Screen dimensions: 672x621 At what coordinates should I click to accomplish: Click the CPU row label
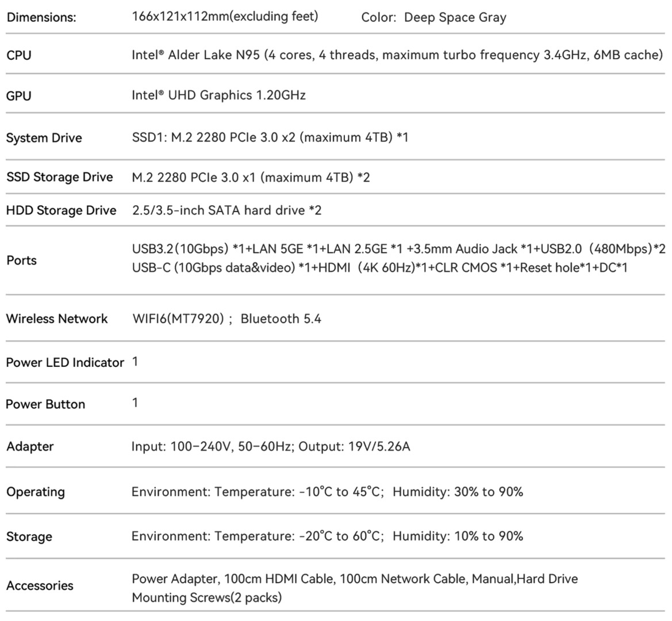(x=19, y=56)
